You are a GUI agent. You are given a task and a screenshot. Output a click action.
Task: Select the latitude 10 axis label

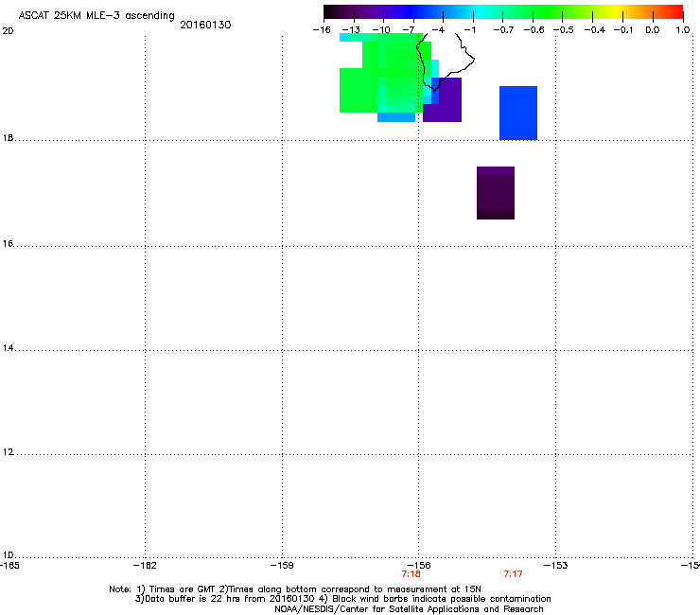(8, 555)
